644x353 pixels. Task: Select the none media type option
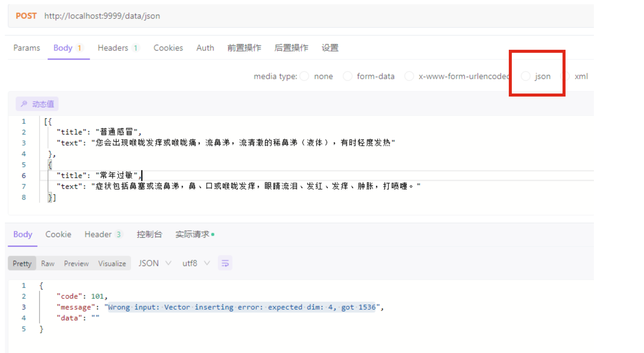tap(304, 76)
